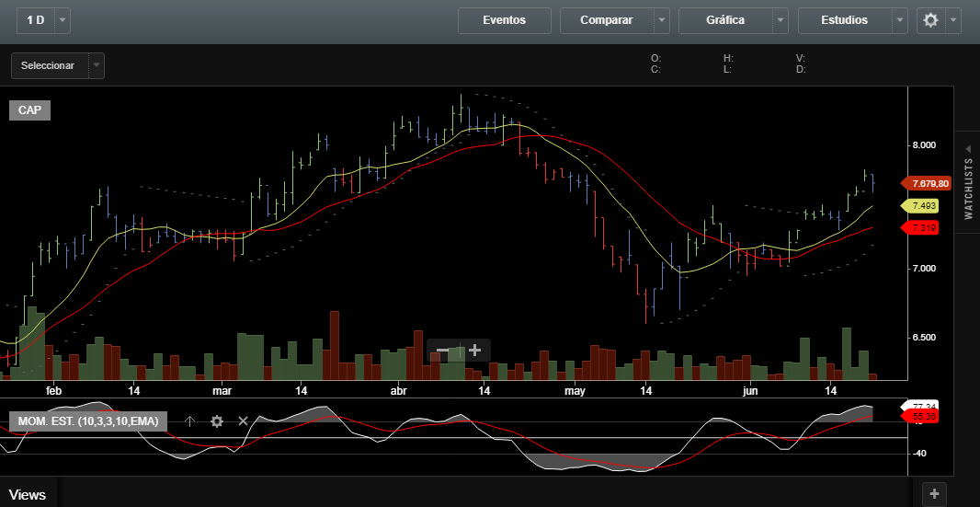Open the 1 D interval selector
The image size is (980, 507).
(x=36, y=20)
